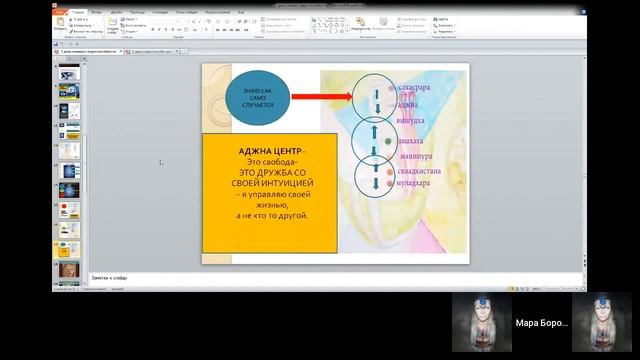Click the Reset slide (Восстановить) icon
This screenshot has height=360, width=640.
click(x=122, y=25)
